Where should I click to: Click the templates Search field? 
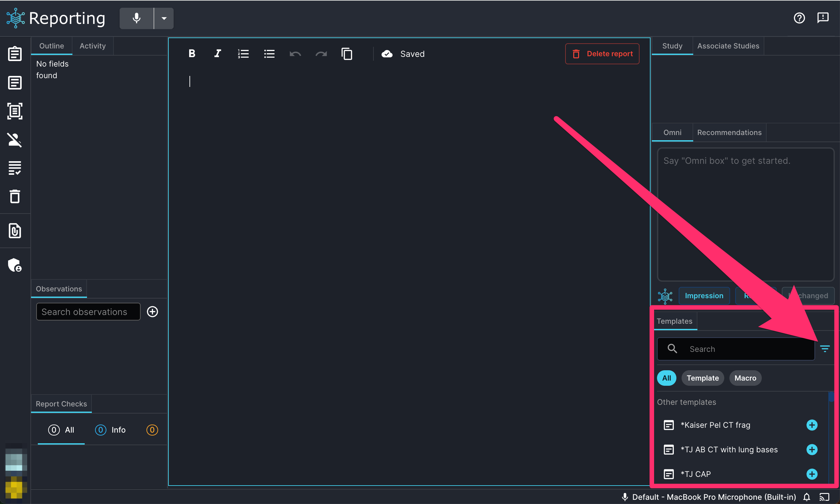pos(736,349)
